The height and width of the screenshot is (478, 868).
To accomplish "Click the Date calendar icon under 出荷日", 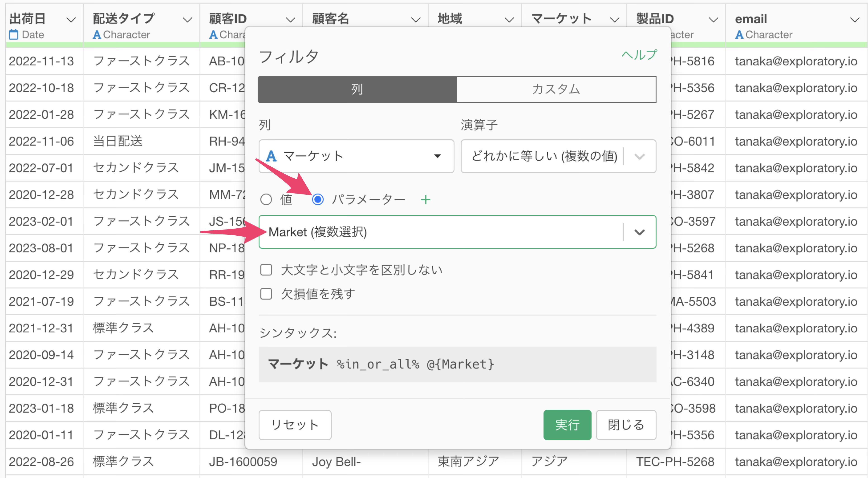I will click(x=14, y=34).
